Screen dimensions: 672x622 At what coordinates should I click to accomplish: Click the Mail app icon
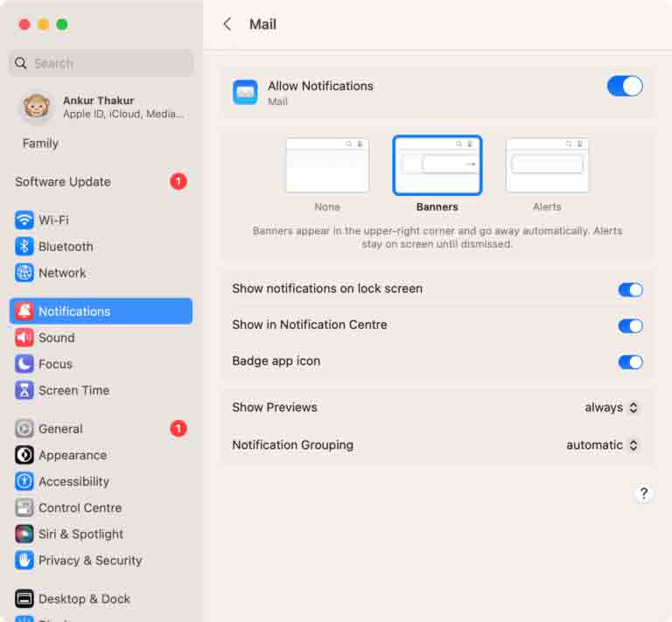pos(245,92)
